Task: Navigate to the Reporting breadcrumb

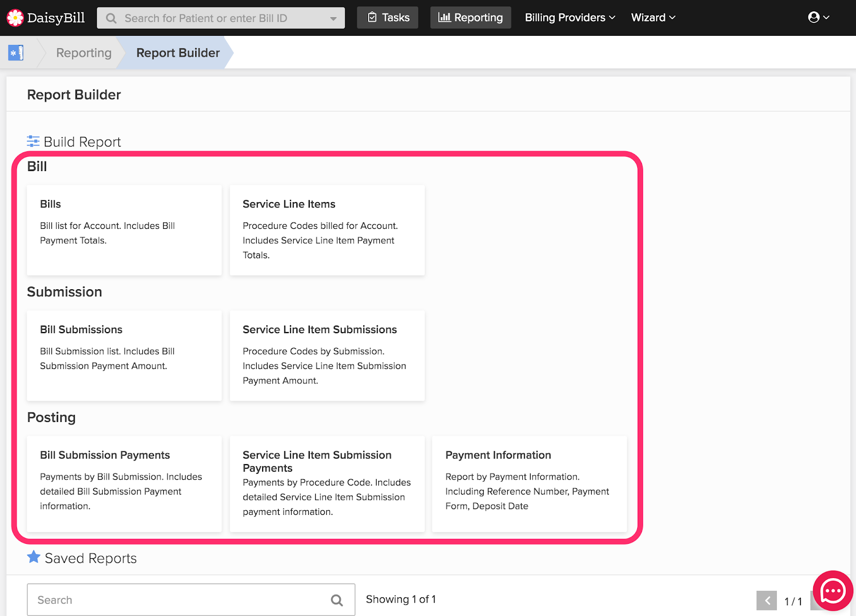Action: pyautogui.click(x=83, y=53)
